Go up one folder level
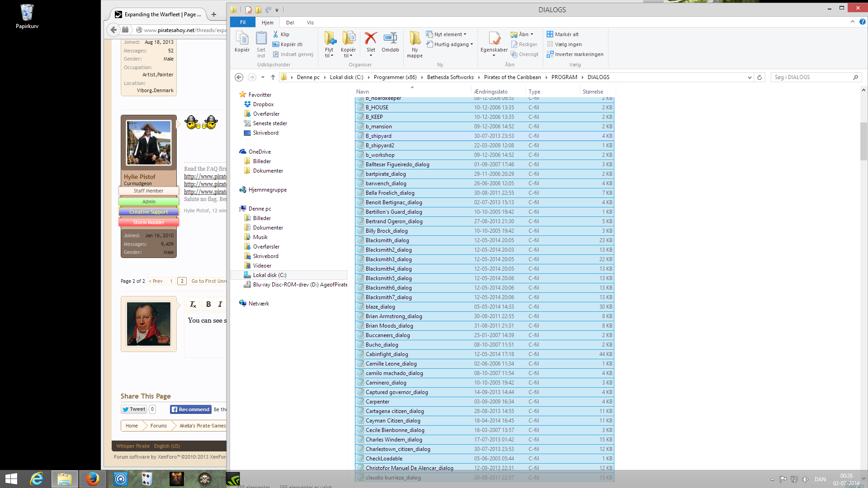The width and height of the screenshot is (868, 488). click(273, 77)
